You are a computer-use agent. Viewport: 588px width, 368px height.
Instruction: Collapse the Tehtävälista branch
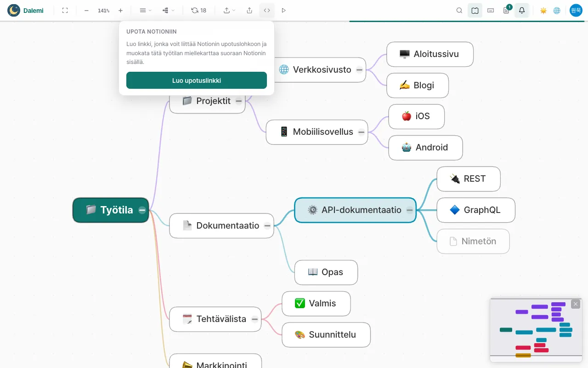click(x=254, y=319)
